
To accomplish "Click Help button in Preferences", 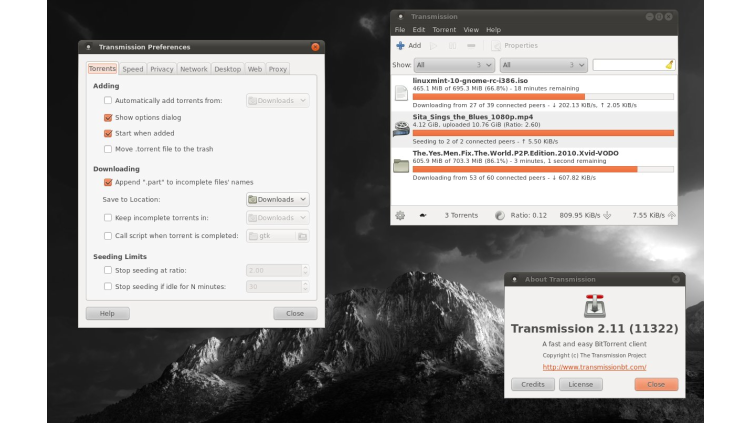I will tap(107, 313).
